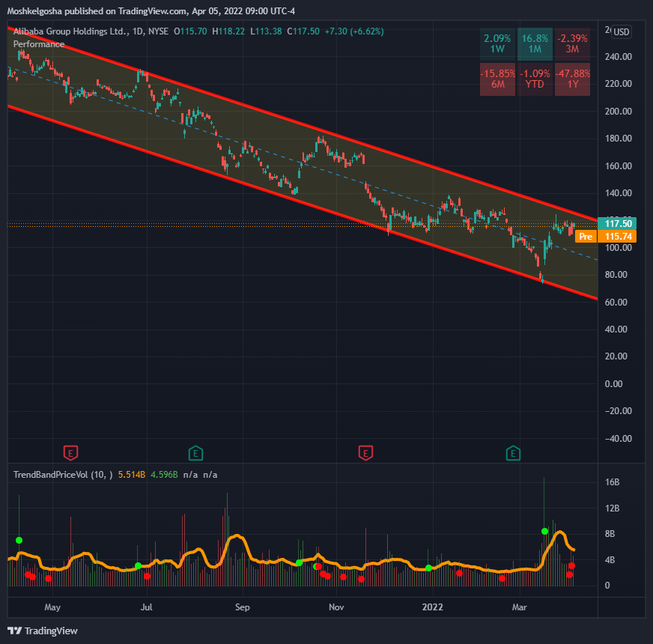The image size is (653, 644).
Task: Click the +7.30 (+6.62%) change value
Action: 354,31
